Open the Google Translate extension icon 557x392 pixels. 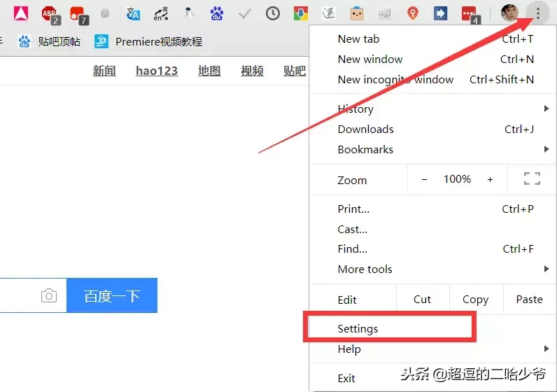click(133, 14)
